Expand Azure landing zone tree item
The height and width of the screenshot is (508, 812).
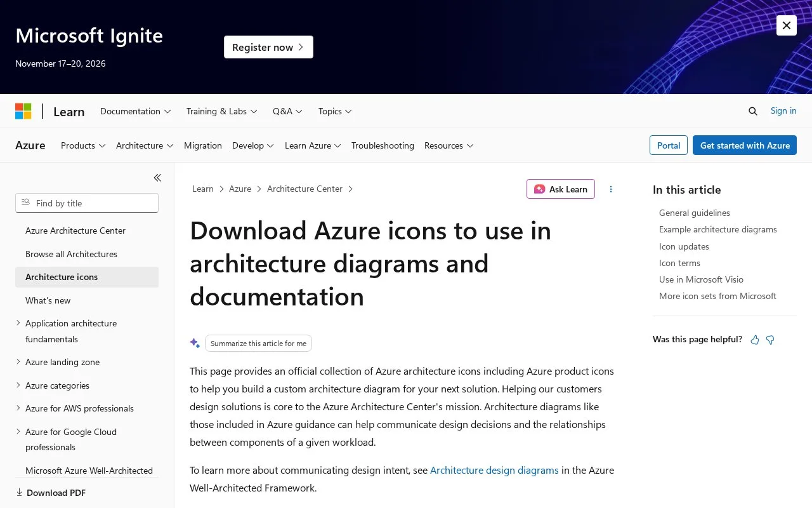[x=18, y=362]
